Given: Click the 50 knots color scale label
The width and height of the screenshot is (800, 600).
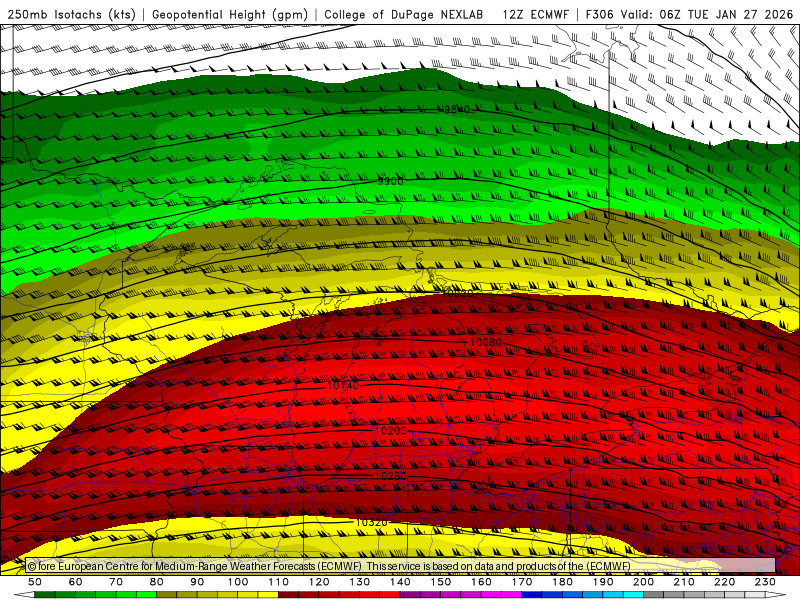Looking at the screenshot, I should (35, 582).
